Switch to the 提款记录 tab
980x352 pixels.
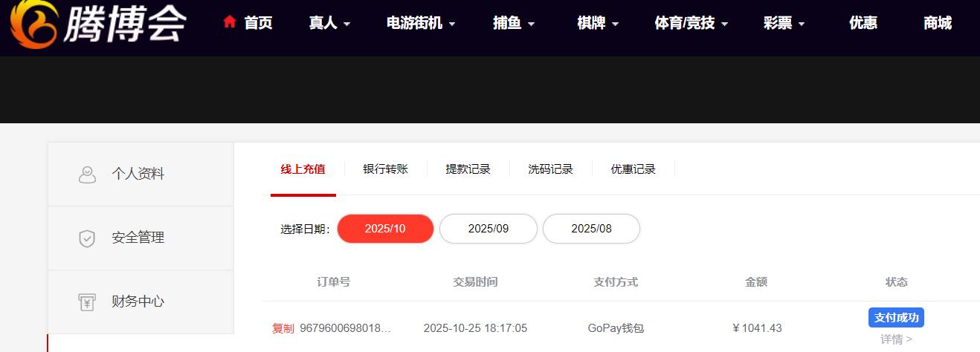pos(468,169)
